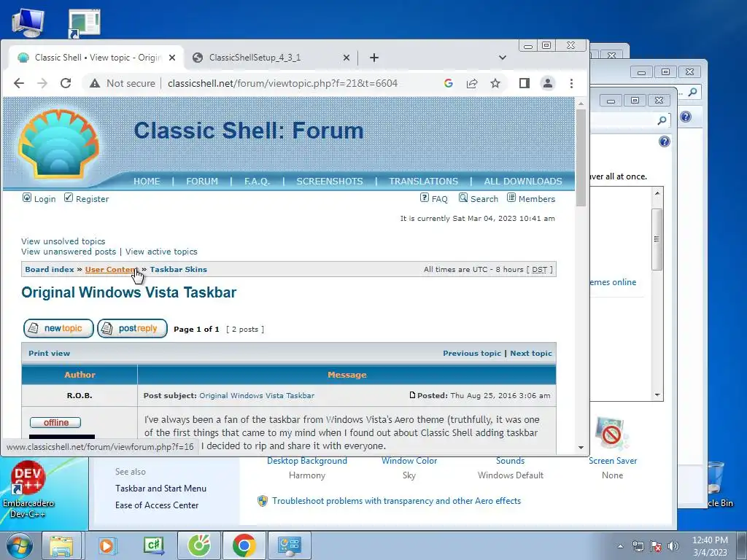747x560 pixels.
Task: Go back using Chrome's back arrow
Action: click(18, 83)
